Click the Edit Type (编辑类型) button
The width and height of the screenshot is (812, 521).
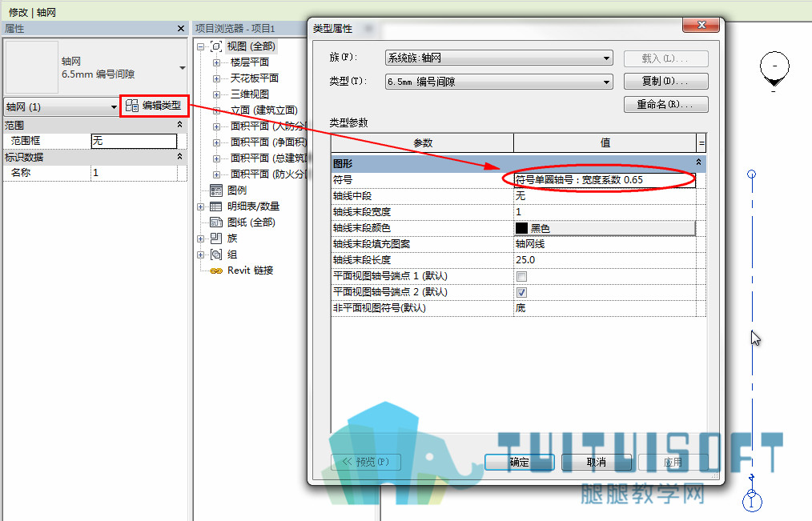click(155, 106)
